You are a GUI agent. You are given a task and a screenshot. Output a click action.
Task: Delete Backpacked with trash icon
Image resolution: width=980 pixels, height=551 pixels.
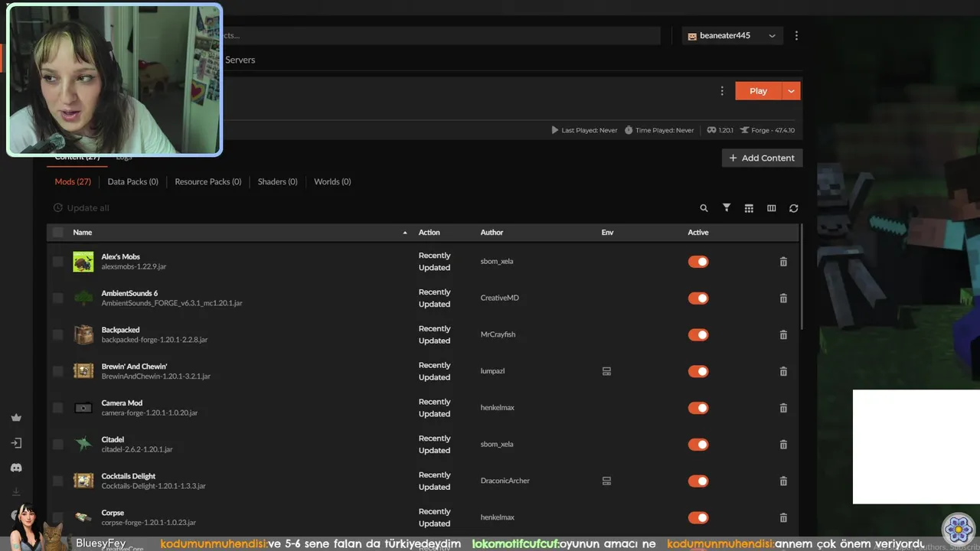(783, 334)
